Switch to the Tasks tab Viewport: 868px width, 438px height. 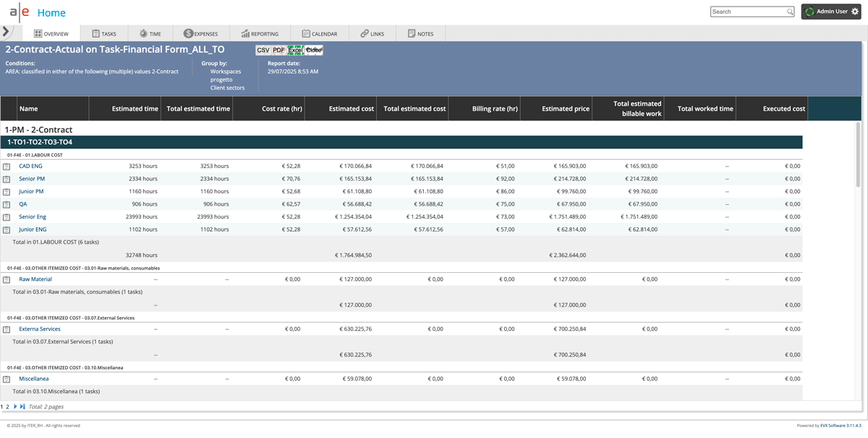coord(103,34)
